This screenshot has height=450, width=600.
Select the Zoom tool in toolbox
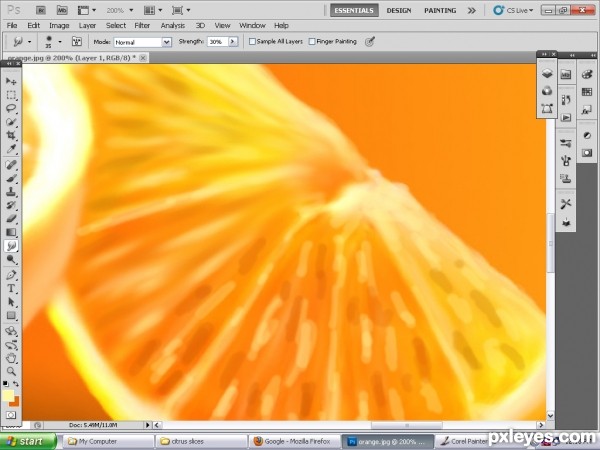[11, 371]
